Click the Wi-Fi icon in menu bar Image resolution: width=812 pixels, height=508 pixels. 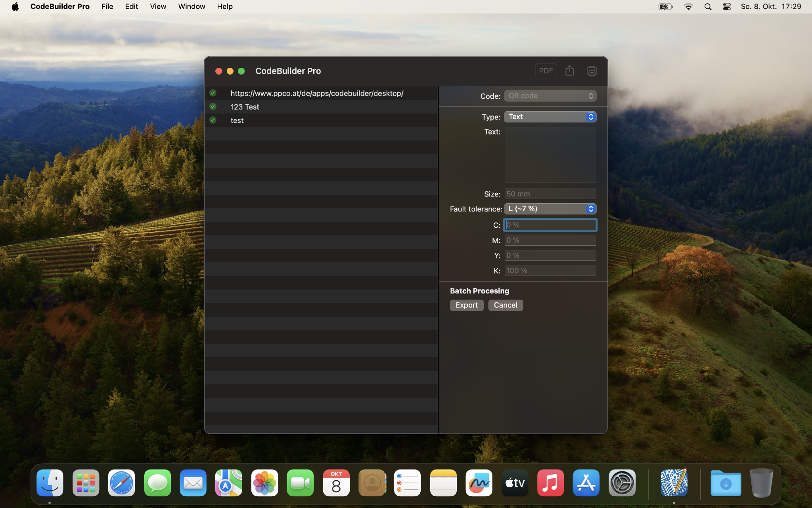point(688,7)
